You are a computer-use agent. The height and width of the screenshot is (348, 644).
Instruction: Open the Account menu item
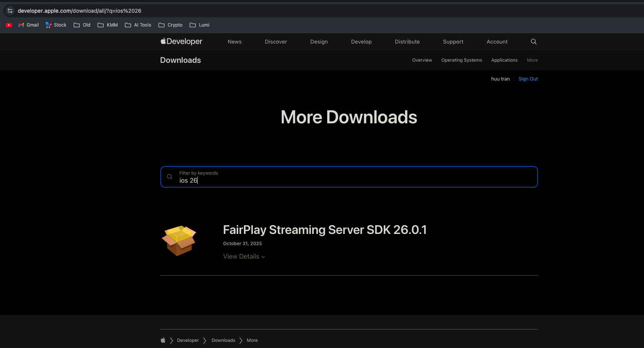pyautogui.click(x=497, y=42)
